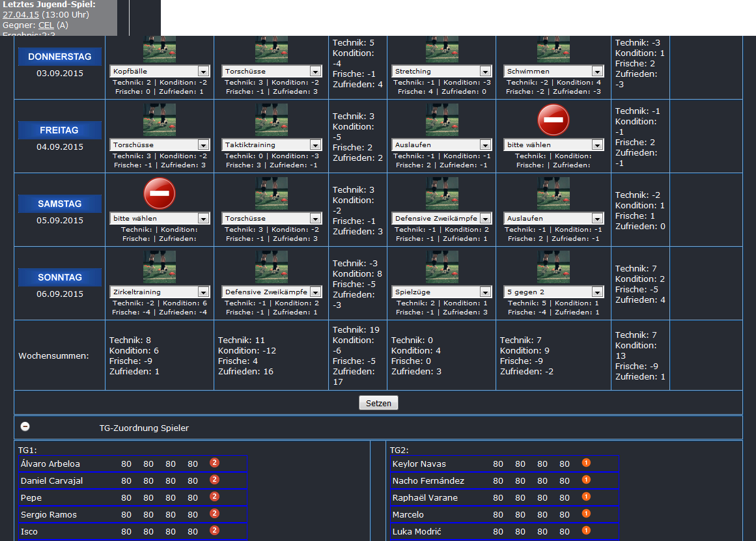Click orange badge next to Keylor Navas

pyautogui.click(x=586, y=464)
